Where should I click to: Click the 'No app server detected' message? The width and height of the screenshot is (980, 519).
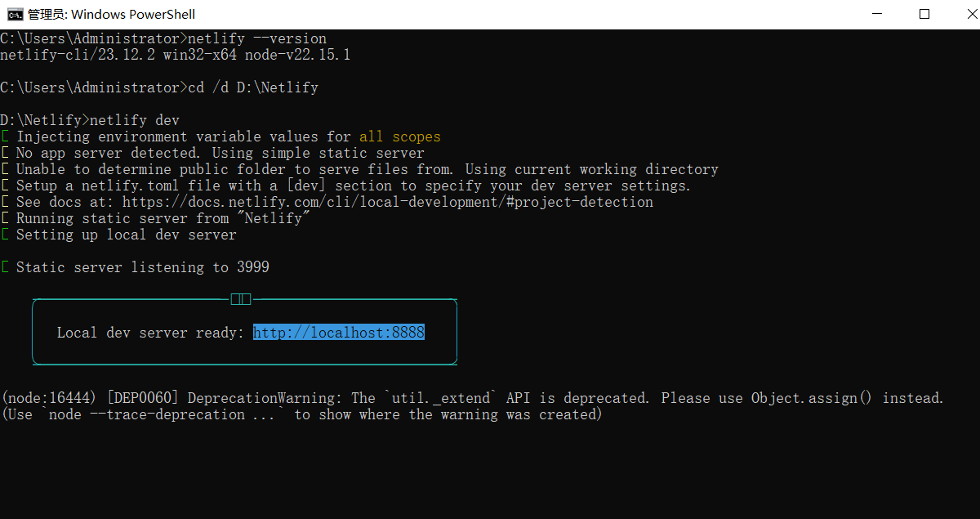[x=213, y=153]
